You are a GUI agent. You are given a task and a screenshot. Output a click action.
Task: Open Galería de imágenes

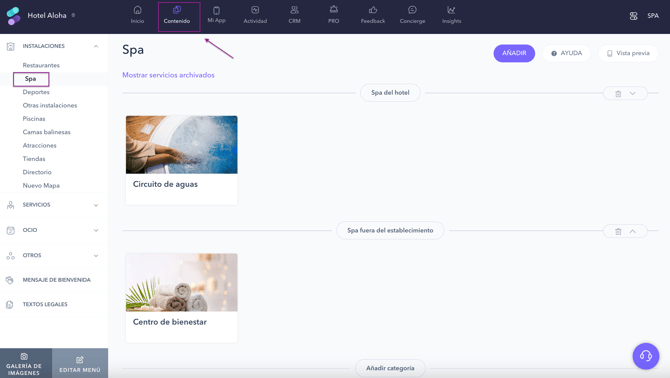(26, 363)
